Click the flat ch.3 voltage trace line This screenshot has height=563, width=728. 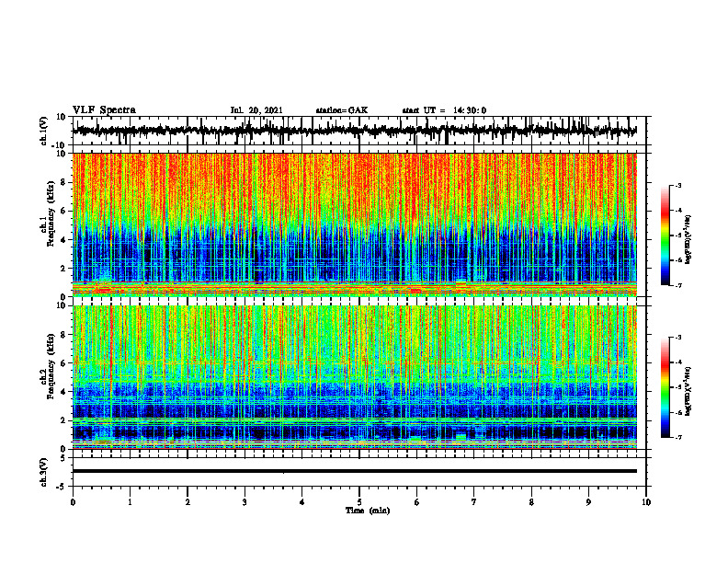[x=354, y=471]
